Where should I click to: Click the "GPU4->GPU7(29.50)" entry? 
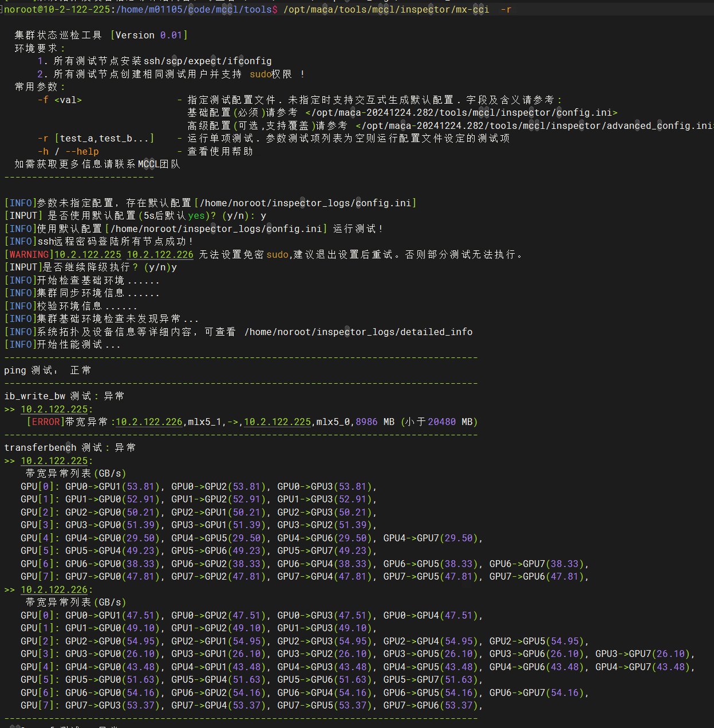[x=431, y=538]
